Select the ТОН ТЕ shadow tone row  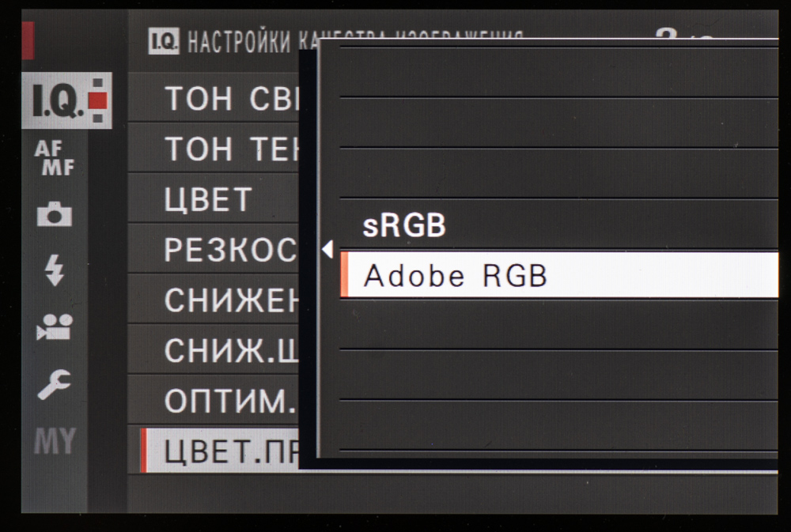214,149
